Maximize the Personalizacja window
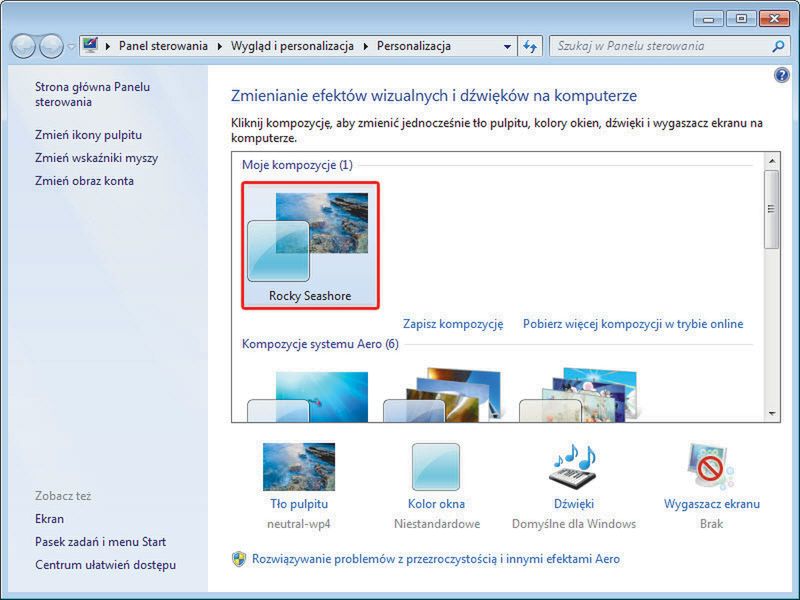Screen dimensions: 800x600 741,19
